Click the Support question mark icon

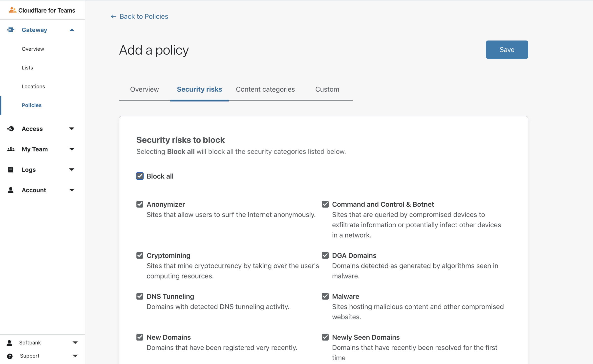tap(10, 356)
